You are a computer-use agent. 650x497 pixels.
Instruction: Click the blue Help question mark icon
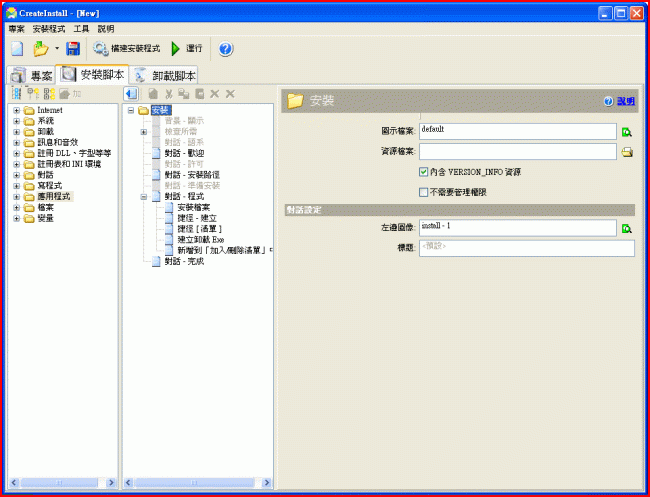225,48
